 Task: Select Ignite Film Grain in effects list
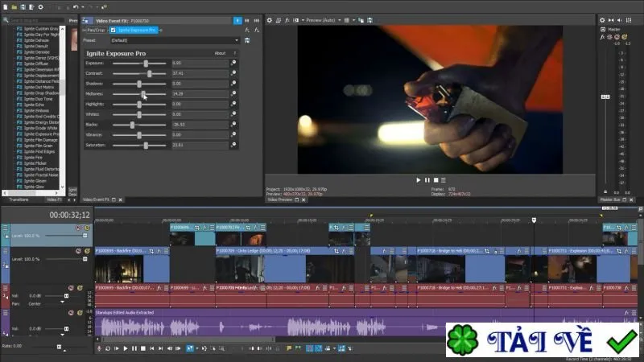(38, 146)
